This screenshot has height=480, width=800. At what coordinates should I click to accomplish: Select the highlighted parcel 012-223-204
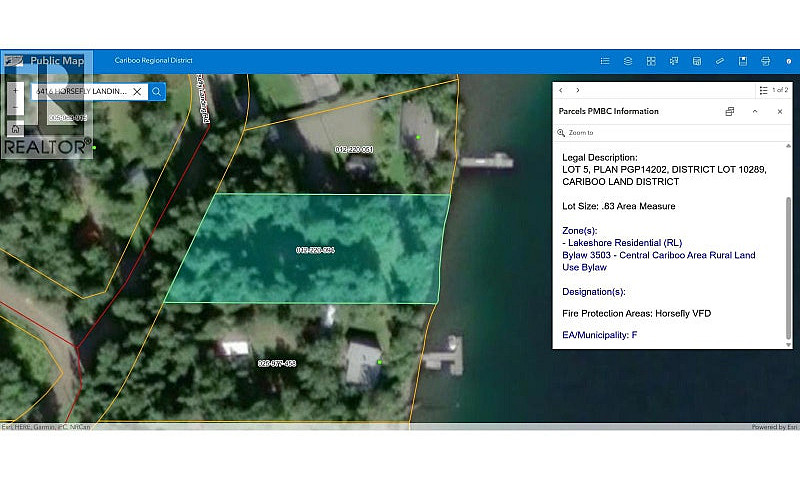point(315,250)
